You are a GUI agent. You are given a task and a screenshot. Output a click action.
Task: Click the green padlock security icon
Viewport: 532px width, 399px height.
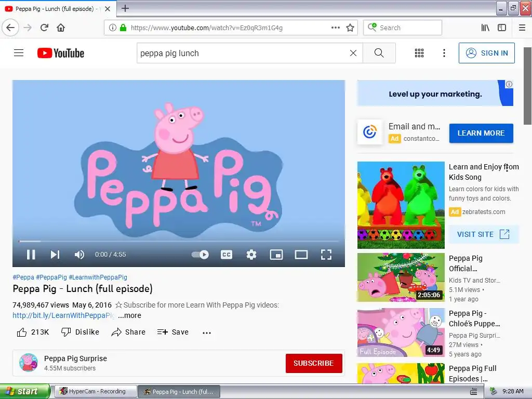click(x=123, y=28)
